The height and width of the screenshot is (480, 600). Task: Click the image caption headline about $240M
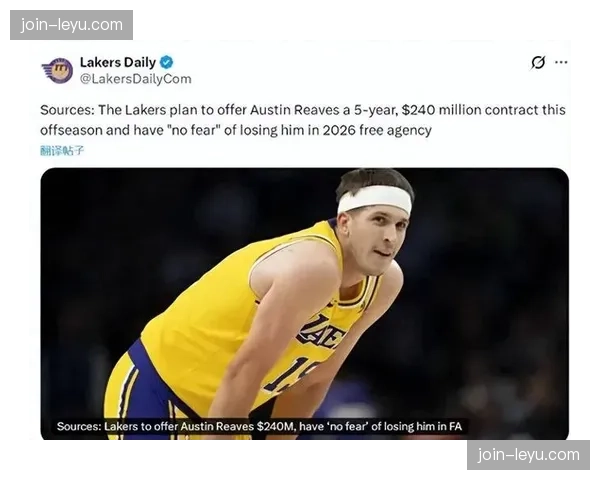click(x=259, y=426)
